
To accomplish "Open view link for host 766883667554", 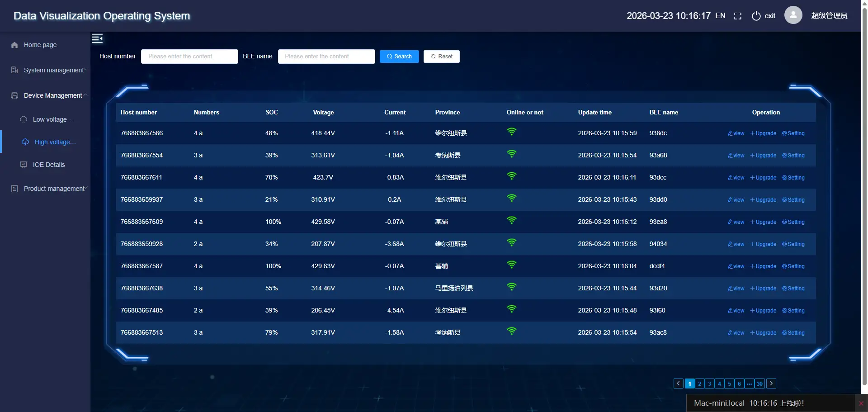I will point(736,156).
